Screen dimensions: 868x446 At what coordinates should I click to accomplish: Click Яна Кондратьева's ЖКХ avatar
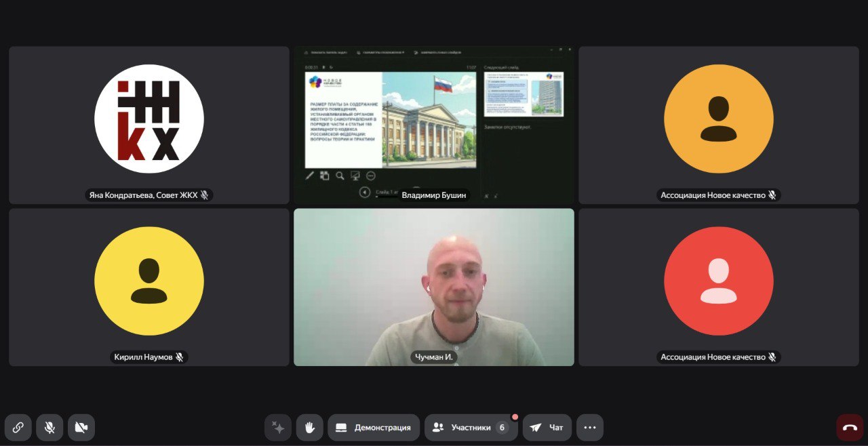tap(149, 119)
